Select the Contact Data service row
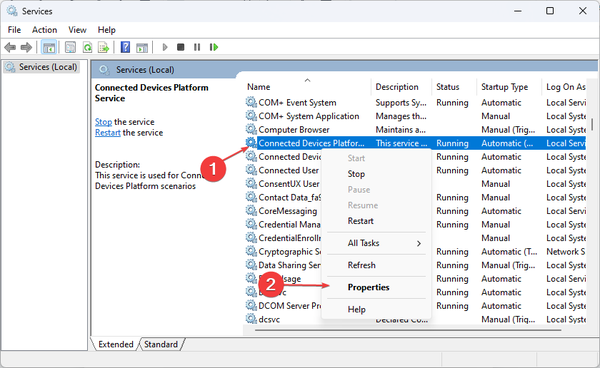Image resolution: width=600 pixels, height=368 pixels. (x=282, y=197)
